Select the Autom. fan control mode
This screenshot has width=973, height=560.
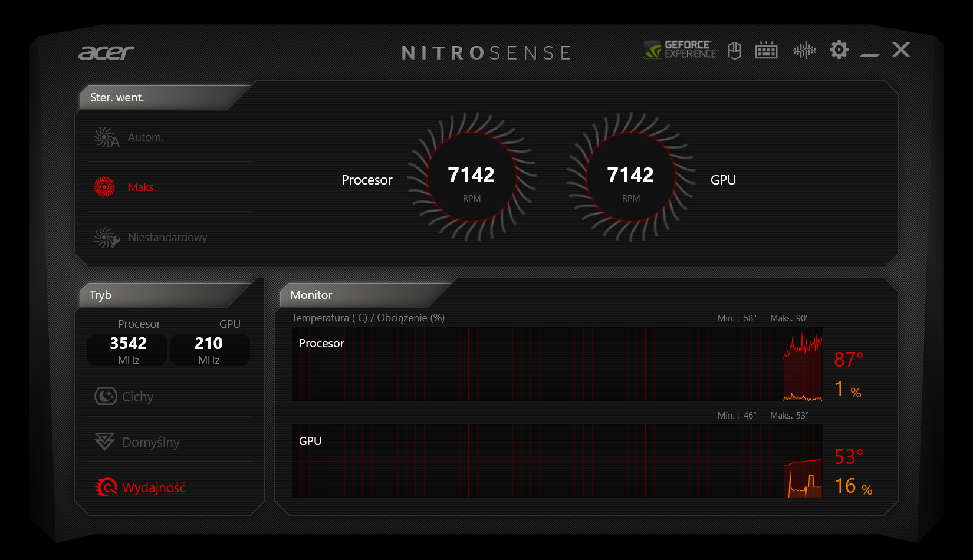(x=170, y=137)
